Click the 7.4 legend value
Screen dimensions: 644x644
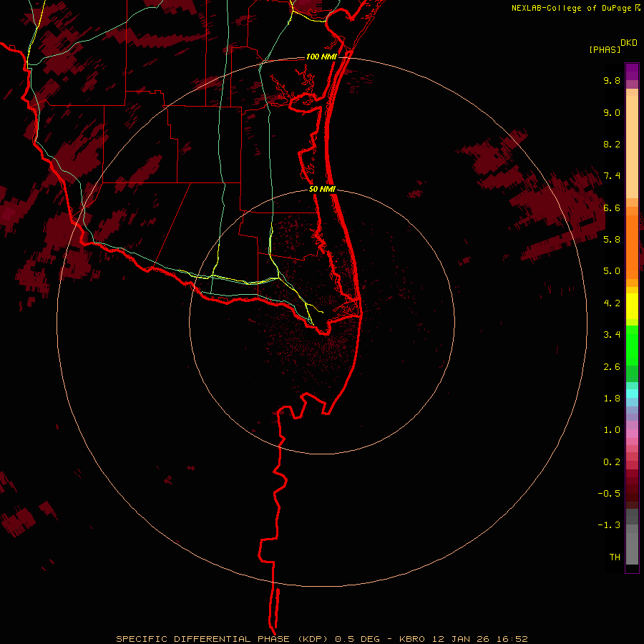(612, 176)
